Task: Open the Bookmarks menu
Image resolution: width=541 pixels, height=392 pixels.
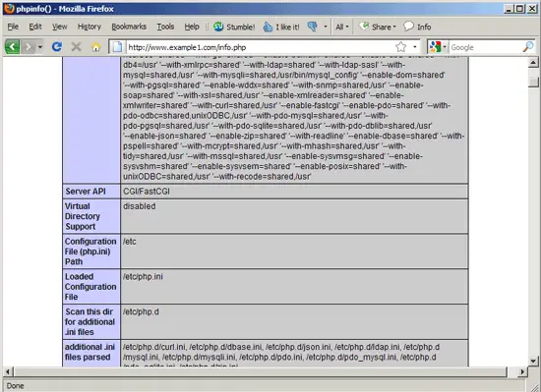Action: click(129, 27)
